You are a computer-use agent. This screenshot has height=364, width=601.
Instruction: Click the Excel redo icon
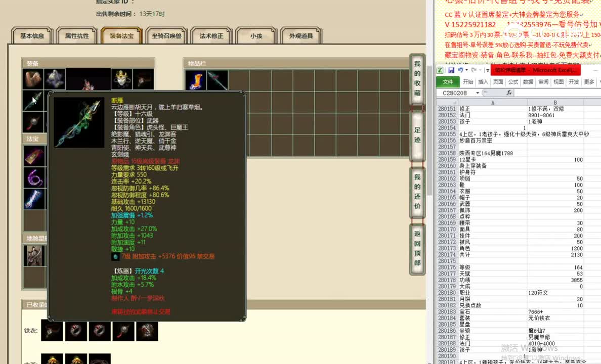pyautogui.click(x=474, y=70)
